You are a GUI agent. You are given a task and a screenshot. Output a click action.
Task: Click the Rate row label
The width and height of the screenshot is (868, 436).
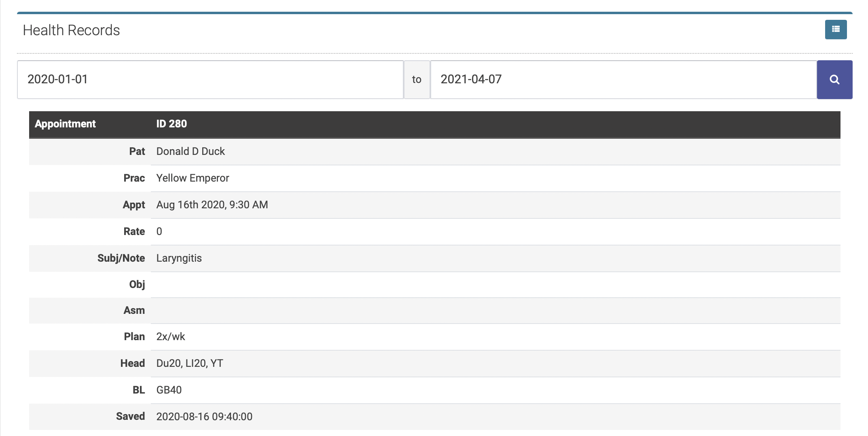coord(134,231)
